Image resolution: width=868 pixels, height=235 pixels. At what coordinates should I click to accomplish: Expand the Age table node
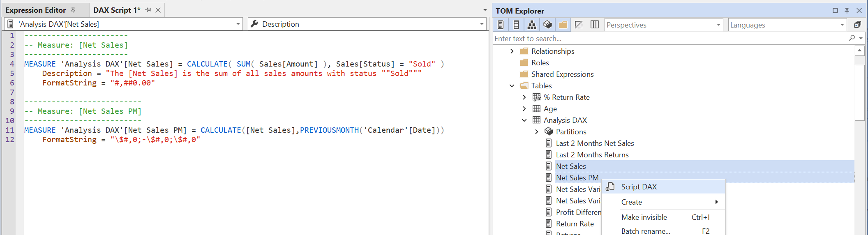[524, 109]
